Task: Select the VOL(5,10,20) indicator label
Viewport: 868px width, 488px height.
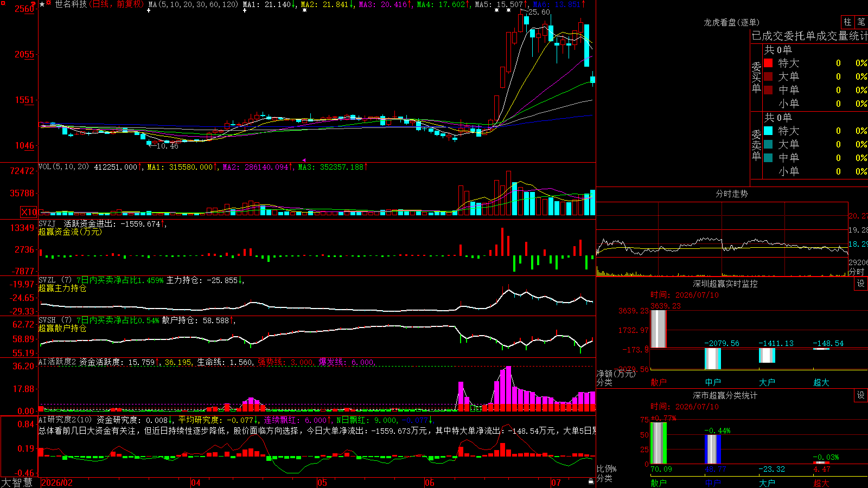Action: point(63,166)
